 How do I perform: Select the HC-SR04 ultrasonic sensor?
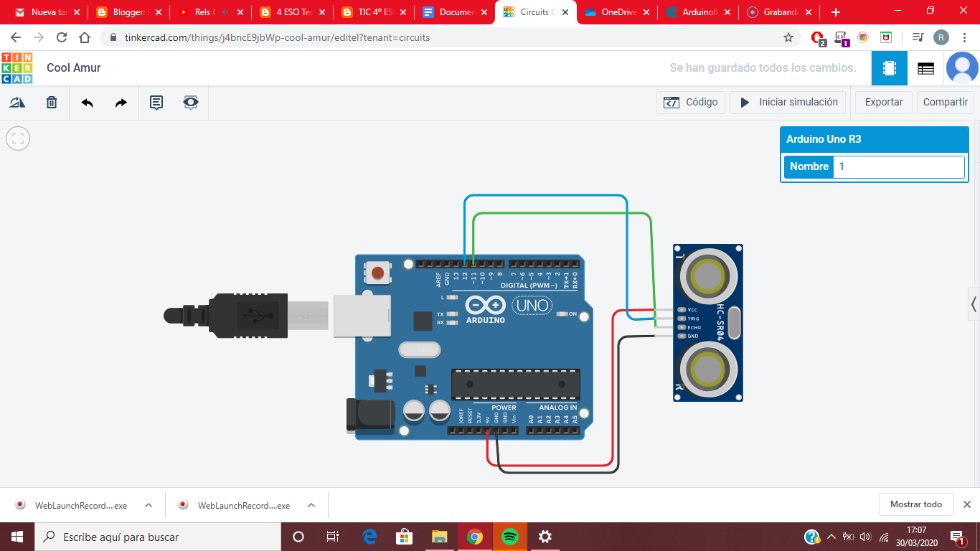(707, 322)
